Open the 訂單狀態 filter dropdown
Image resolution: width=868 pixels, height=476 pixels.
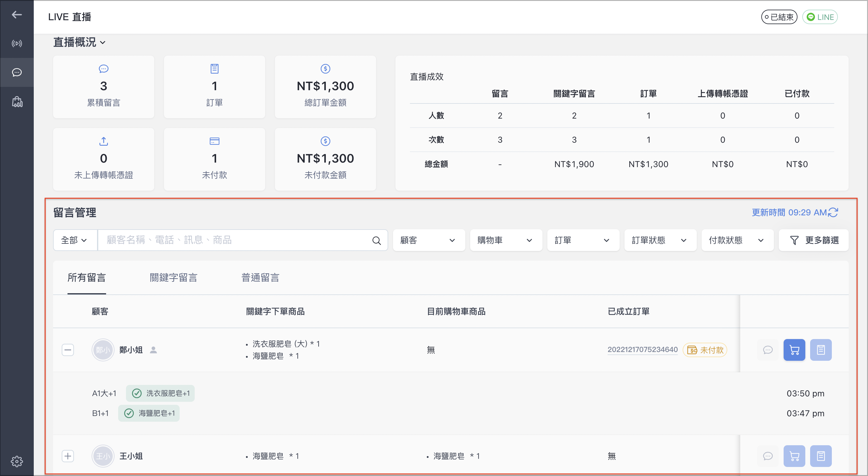coord(660,240)
